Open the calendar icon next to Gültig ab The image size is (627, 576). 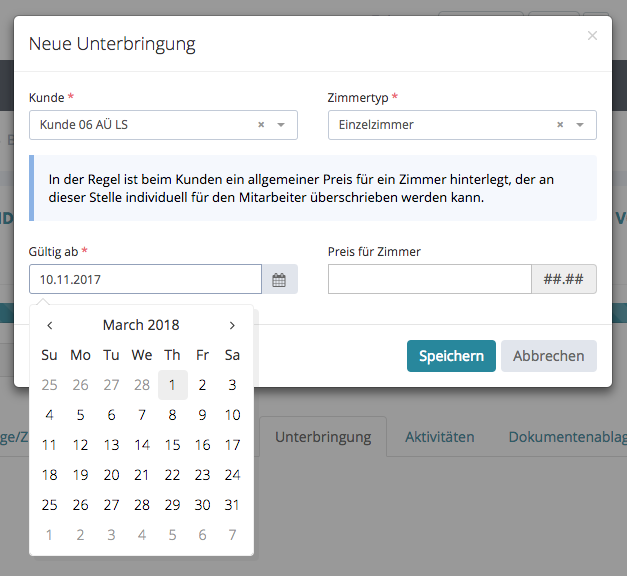pos(279,280)
